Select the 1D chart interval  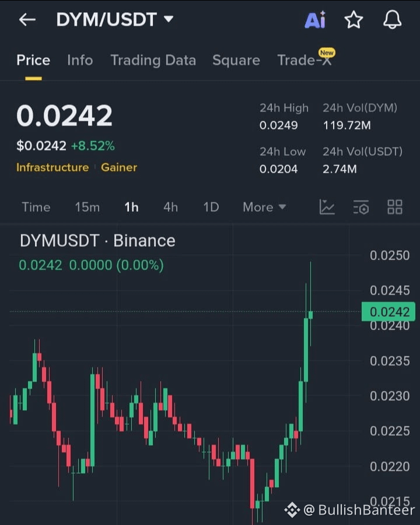211,207
